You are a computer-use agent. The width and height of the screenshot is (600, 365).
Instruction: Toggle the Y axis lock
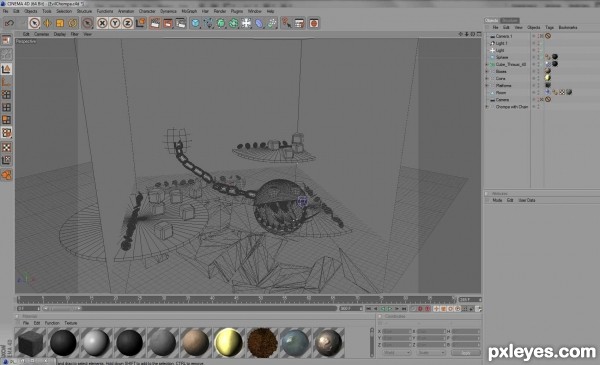(115, 23)
